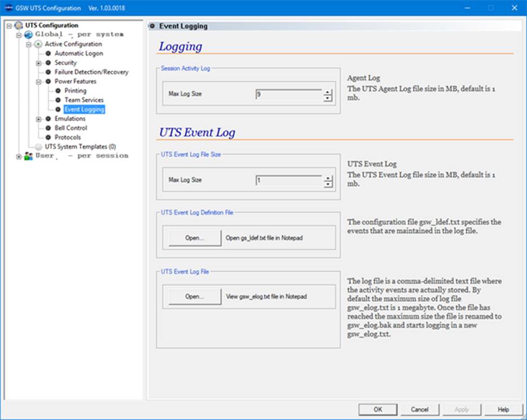Image resolution: width=527 pixels, height=420 pixels.
Task: Click the User per session people icon
Action: [29, 156]
